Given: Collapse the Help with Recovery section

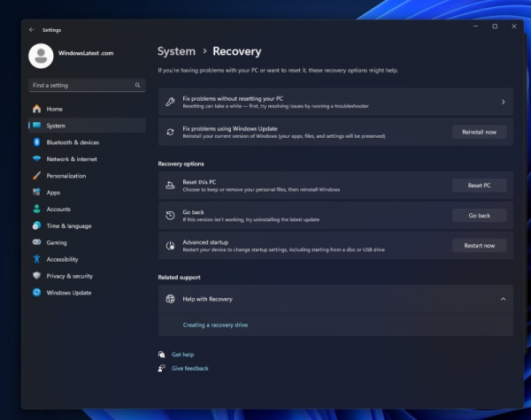Looking at the screenshot, I should click(504, 299).
